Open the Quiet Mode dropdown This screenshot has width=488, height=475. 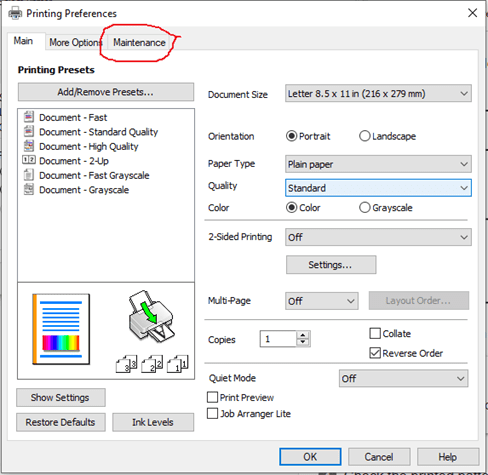coord(403,378)
